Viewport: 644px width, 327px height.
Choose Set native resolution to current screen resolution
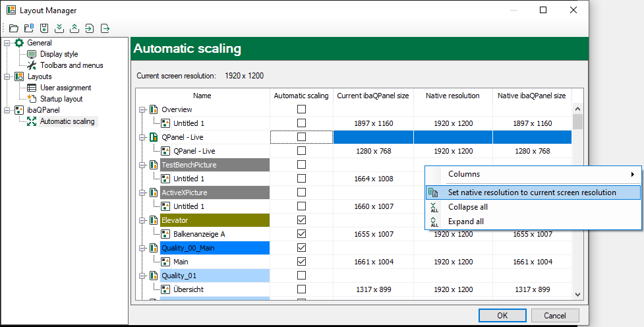[531, 193]
